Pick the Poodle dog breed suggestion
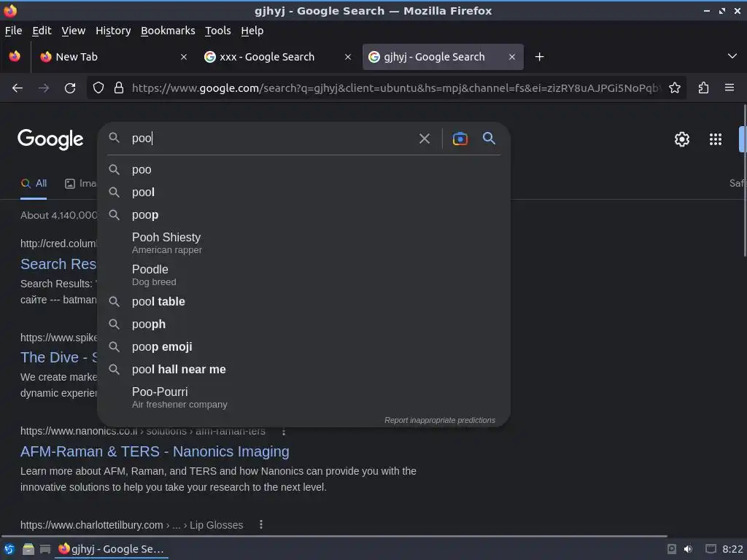 point(303,275)
